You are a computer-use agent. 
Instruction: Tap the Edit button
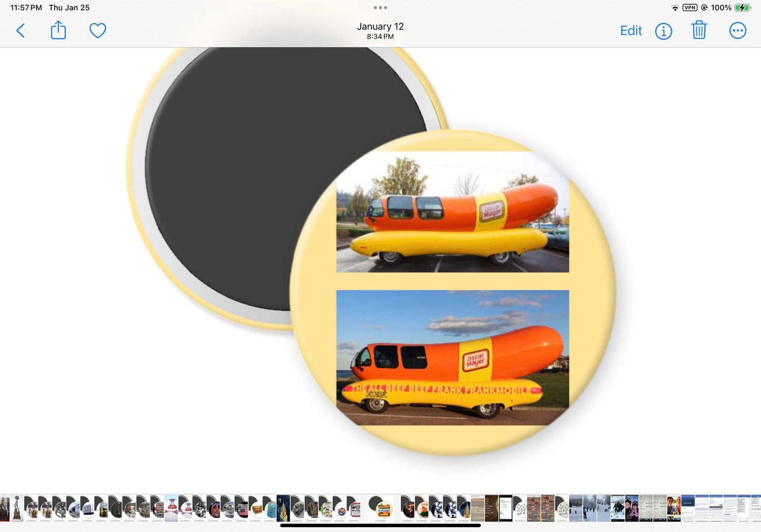pyautogui.click(x=630, y=31)
